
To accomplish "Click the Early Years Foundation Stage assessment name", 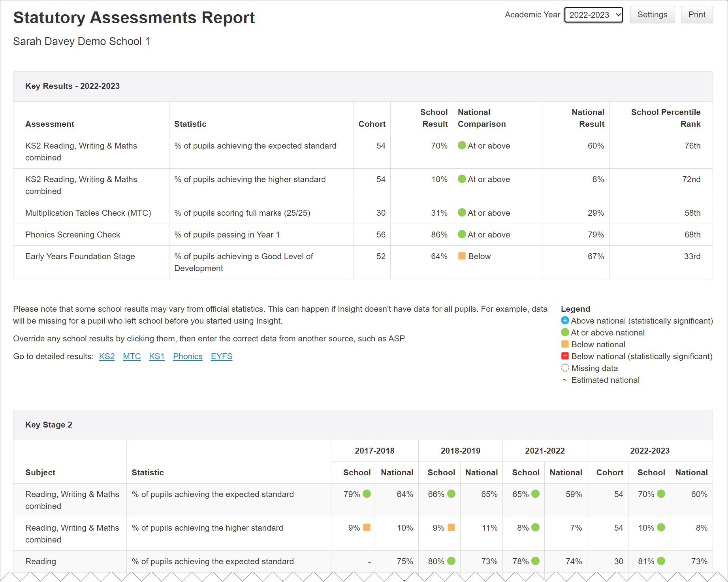I will click(80, 256).
